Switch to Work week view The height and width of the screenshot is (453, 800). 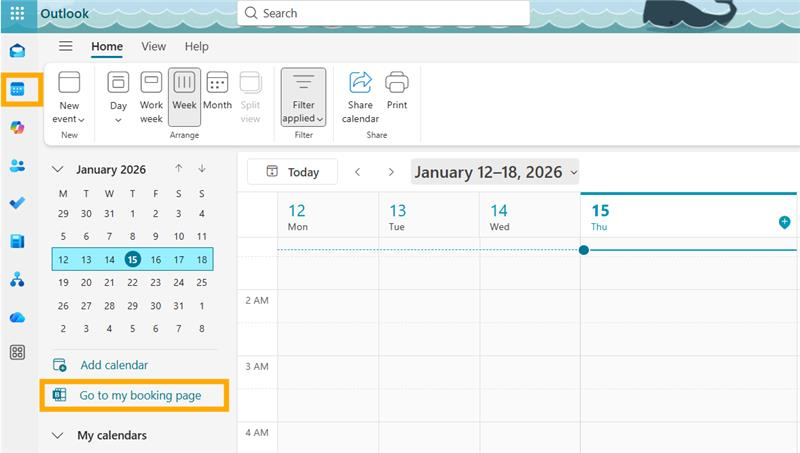[x=151, y=97]
